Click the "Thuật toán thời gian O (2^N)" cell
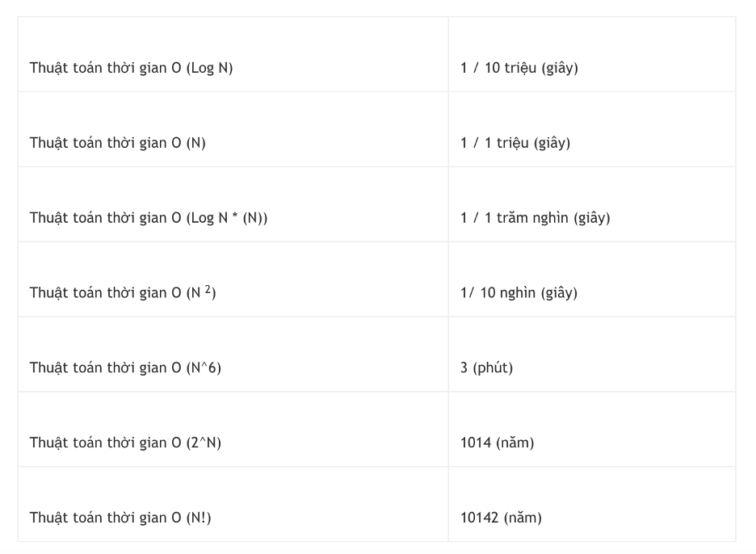 click(125, 443)
